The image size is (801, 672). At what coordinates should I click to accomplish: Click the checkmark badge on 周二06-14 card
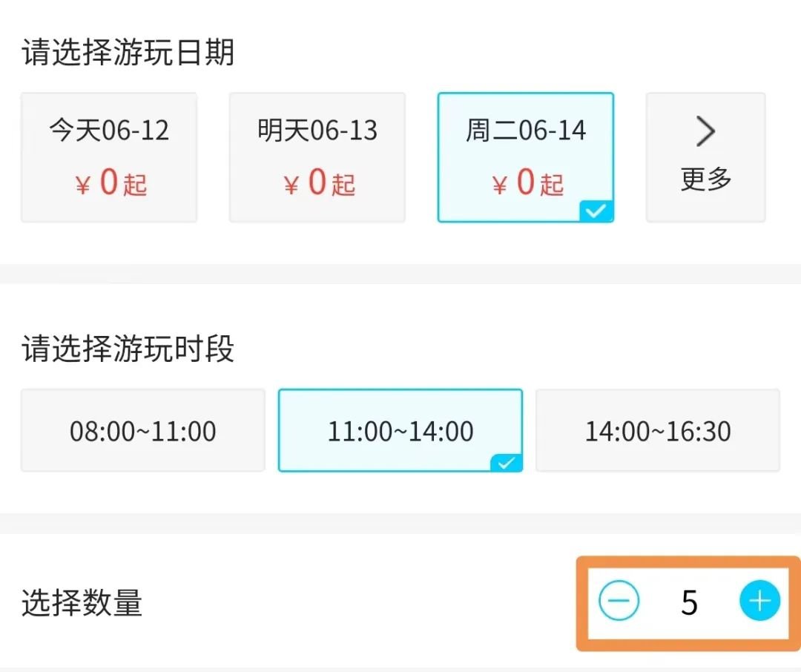(x=597, y=212)
